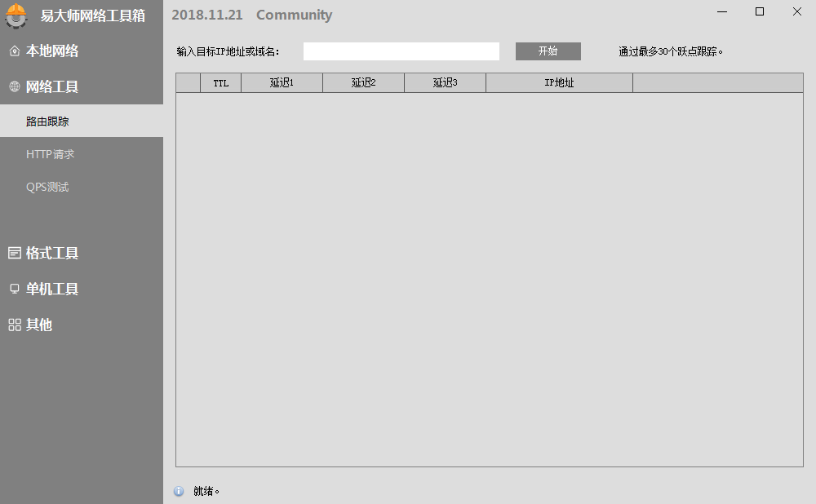
Task: Click the 延迟3 column header
Action: pyautogui.click(x=445, y=82)
